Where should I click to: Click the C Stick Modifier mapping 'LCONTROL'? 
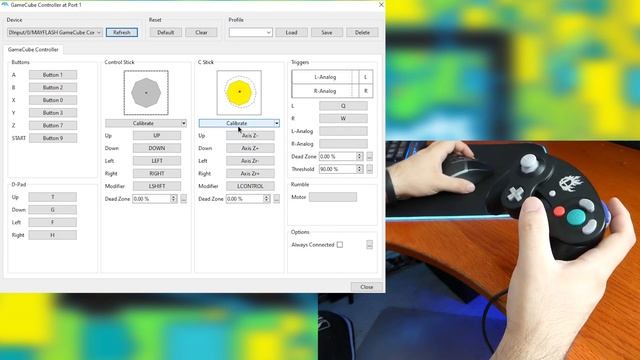click(x=250, y=186)
